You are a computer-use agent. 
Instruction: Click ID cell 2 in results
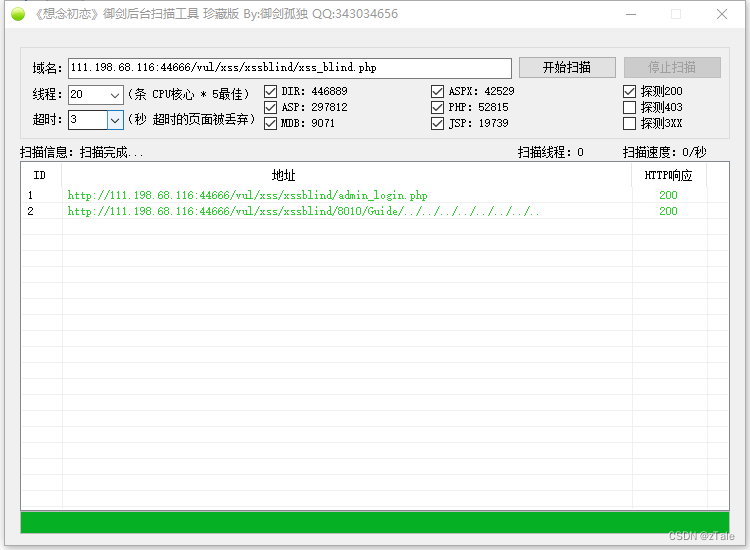click(x=31, y=211)
